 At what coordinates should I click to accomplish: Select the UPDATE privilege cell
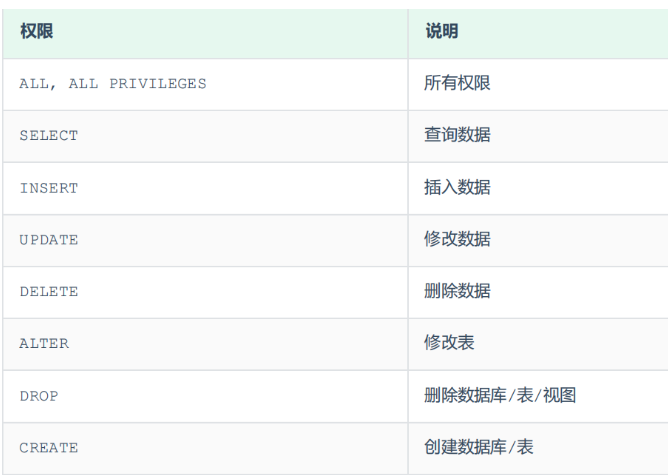point(48,240)
